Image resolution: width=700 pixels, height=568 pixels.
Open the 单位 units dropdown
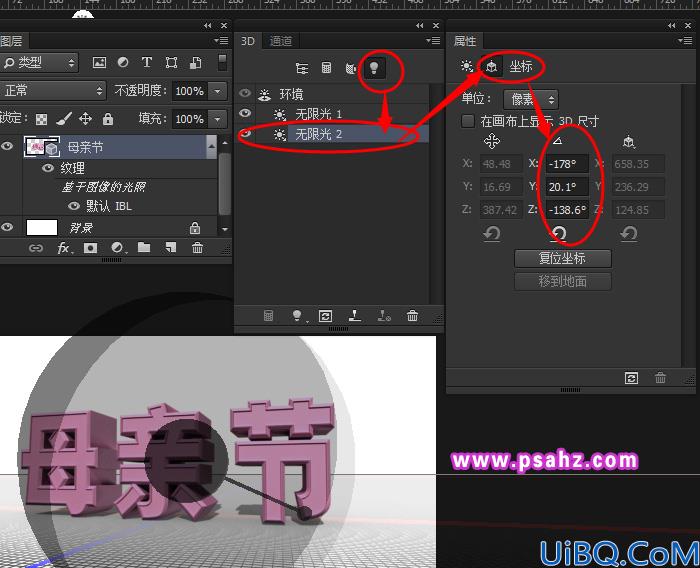pyautogui.click(x=531, y=99)
